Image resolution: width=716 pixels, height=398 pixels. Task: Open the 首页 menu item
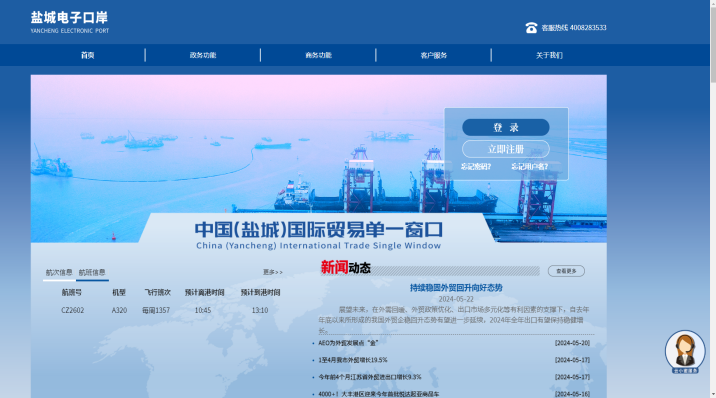point(87,55)
